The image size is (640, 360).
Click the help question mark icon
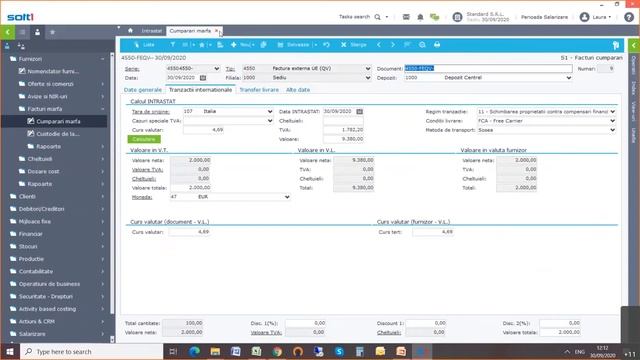629,17
